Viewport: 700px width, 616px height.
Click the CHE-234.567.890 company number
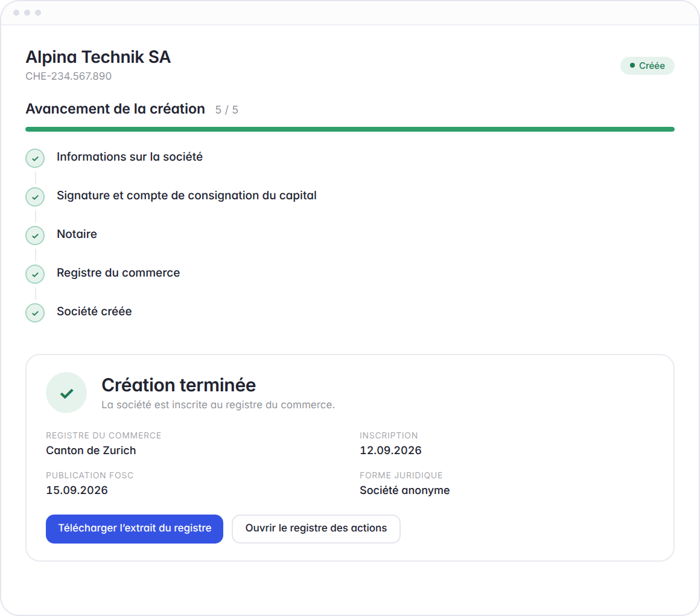pos(68,76)
